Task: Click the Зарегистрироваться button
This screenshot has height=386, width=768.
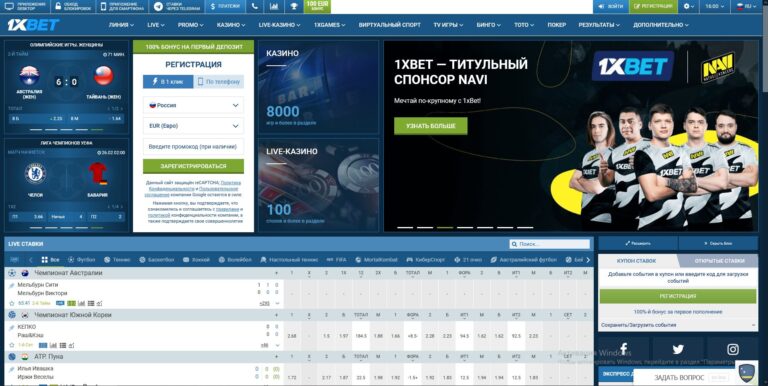Action: (x=193, y=166)
